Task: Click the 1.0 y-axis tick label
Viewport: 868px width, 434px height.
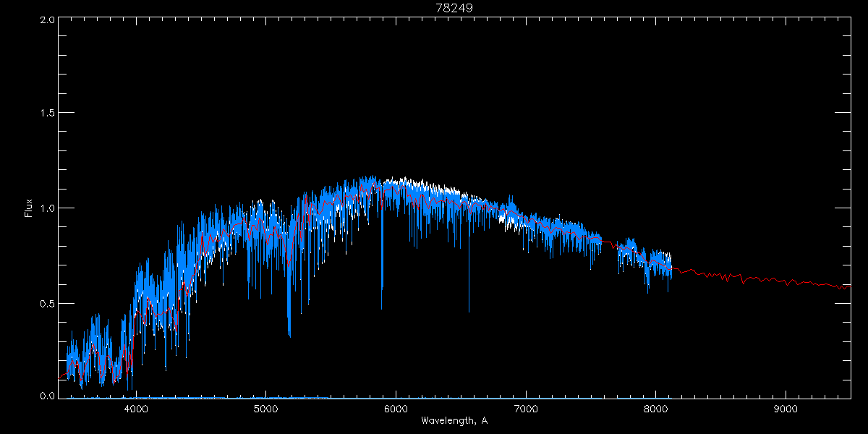Action: click(46, 208)
